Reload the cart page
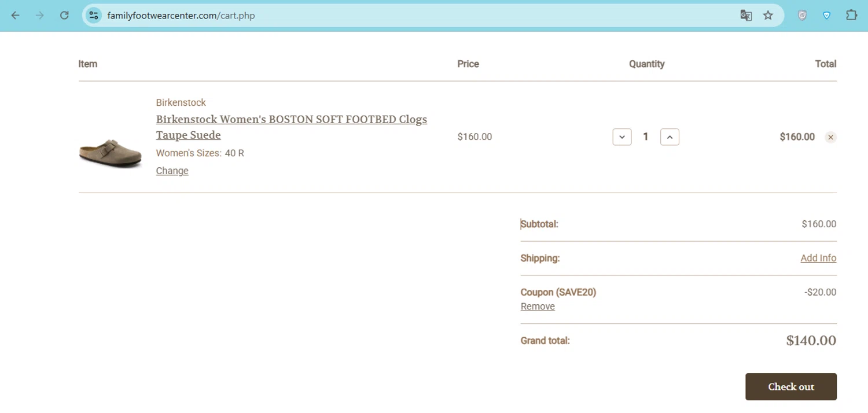This screenshot has width=868, height=413. click(64, 16)
